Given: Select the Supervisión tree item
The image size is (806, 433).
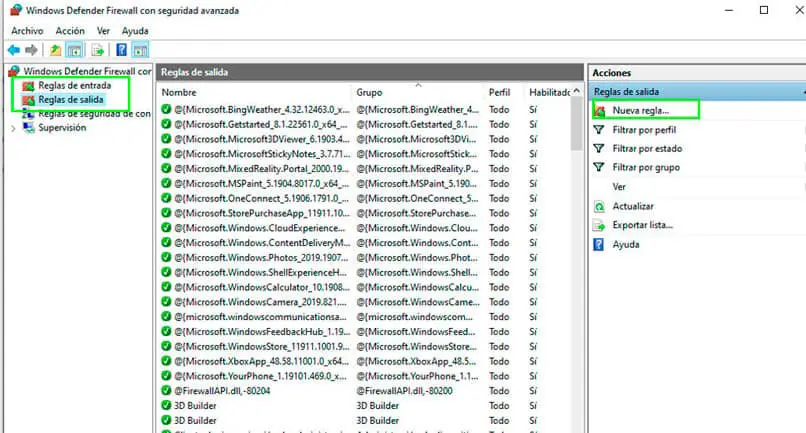Looking at the screenshot, I should [x=62, y=128].
